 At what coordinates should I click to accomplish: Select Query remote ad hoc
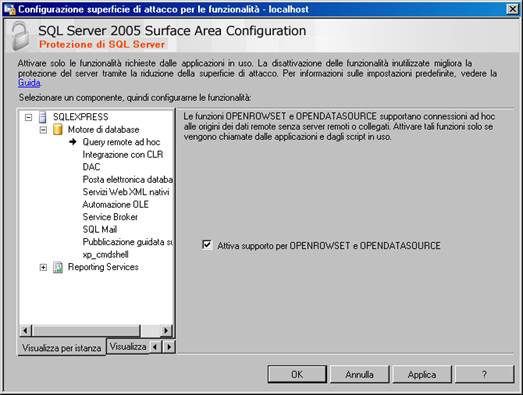coord(121,142)
